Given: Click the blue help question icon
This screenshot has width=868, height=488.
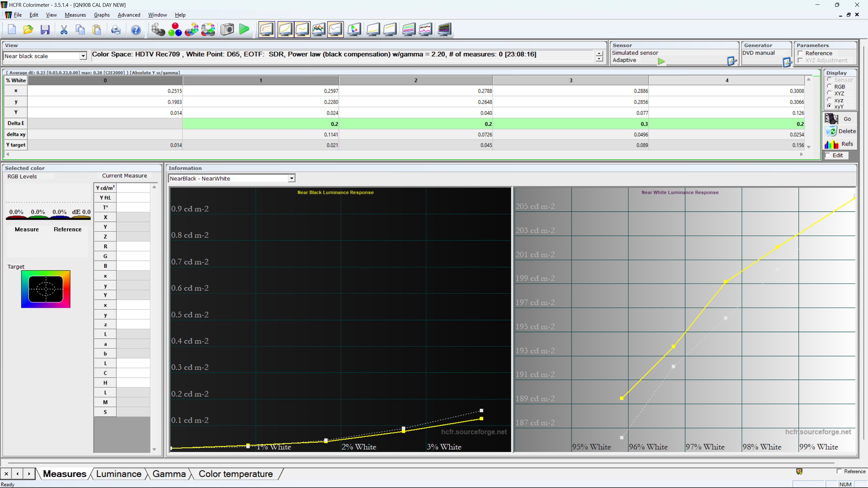Looking at the screenshot, I should coord(136,29).
